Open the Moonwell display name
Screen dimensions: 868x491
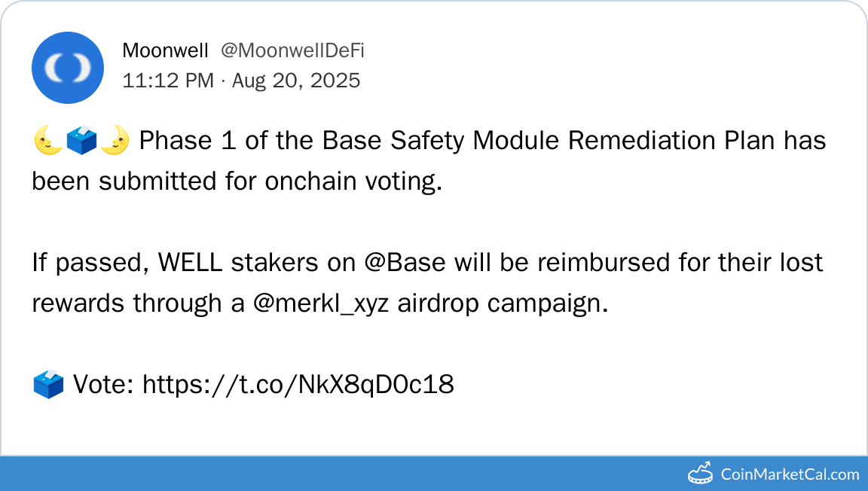165,50
